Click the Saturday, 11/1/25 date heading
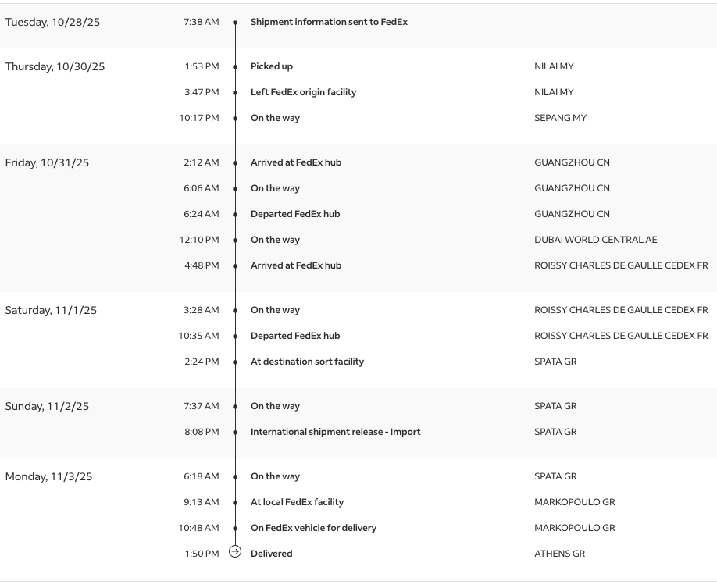 51,310
